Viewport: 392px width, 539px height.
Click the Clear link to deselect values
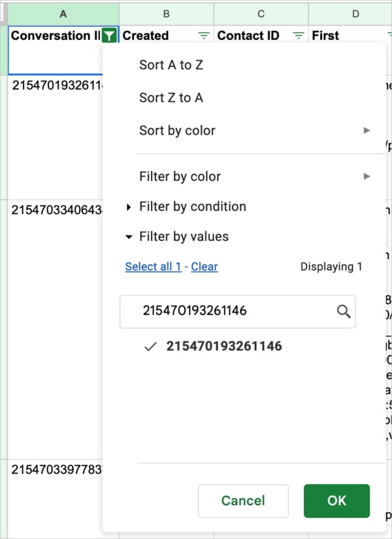click(x=204, y=267)
